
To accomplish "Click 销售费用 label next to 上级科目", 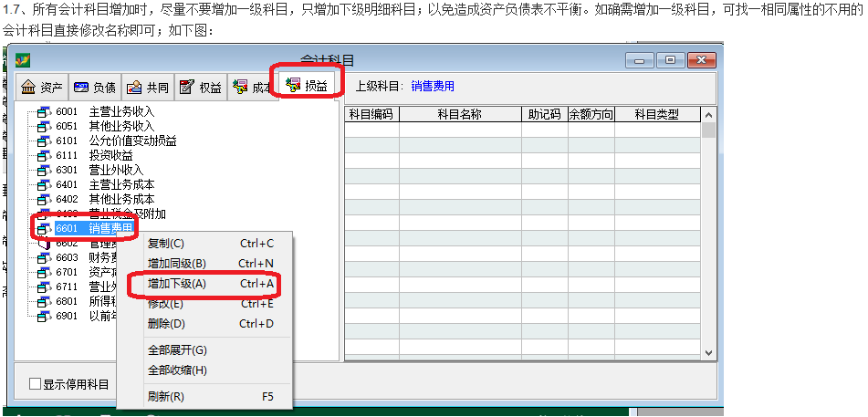I will click(x=433, y=86).
